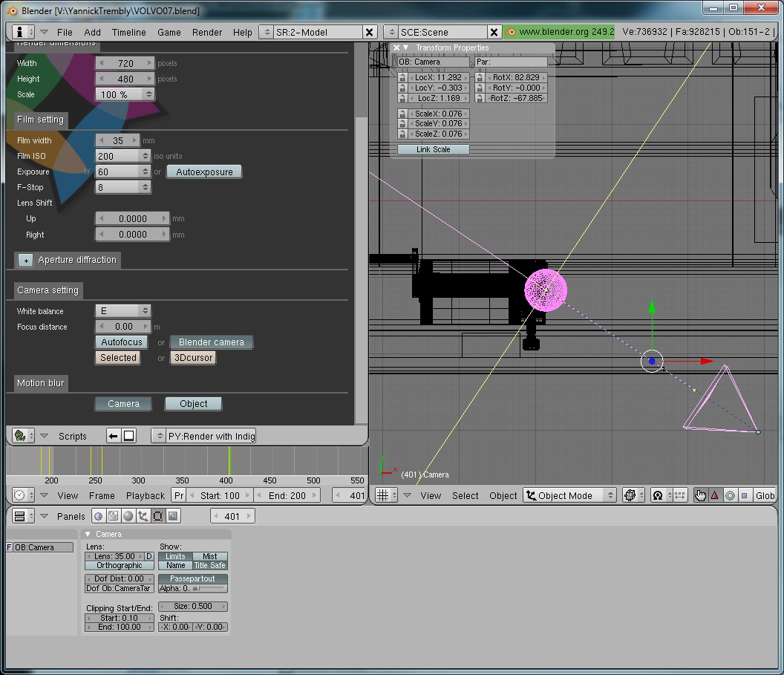Screen dimensions: 784x675
Task: Toggle Orthographic in the Camera panel
Action: pos(119,565)
